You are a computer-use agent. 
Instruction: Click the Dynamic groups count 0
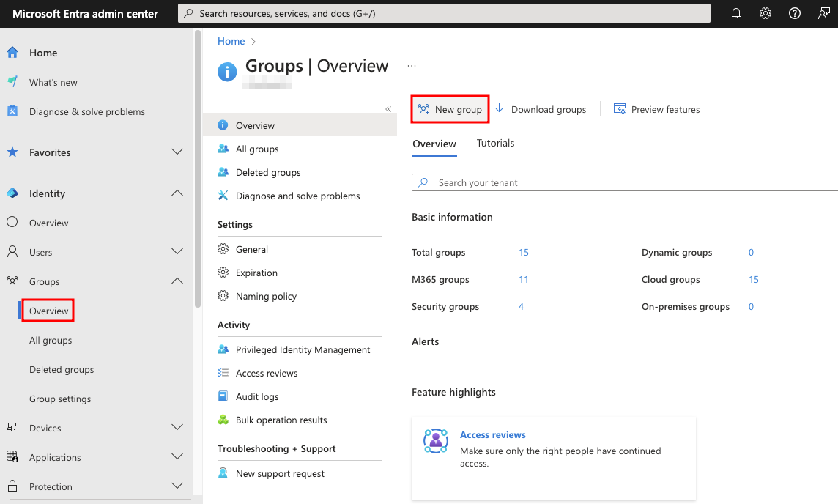(751, 252)
